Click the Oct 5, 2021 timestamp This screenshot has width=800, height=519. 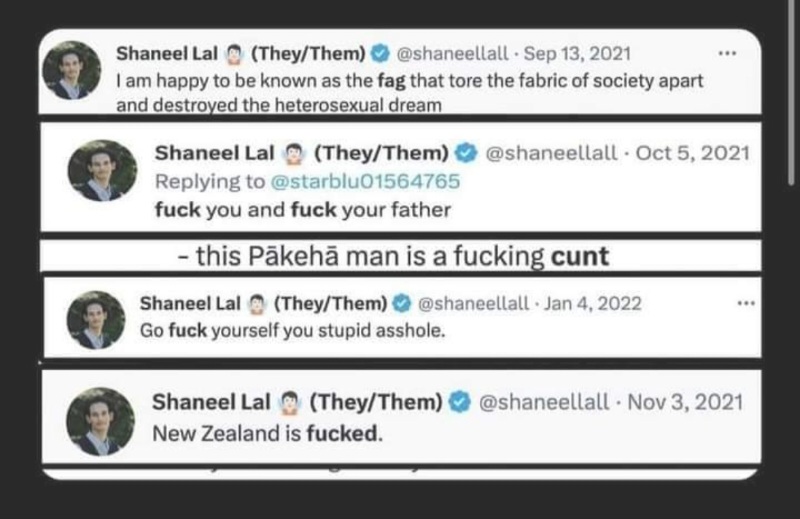[x=692, y=153]
